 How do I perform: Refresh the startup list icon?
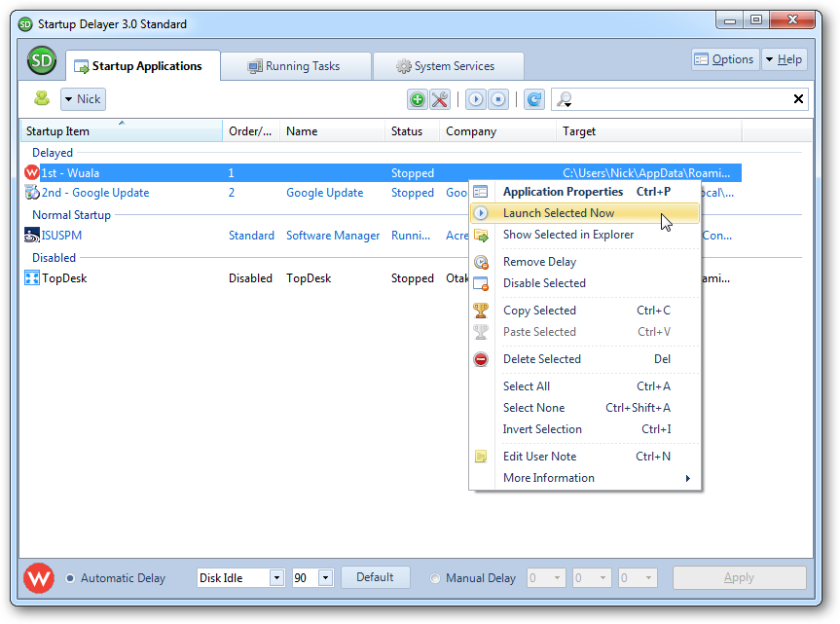(534, 99)
